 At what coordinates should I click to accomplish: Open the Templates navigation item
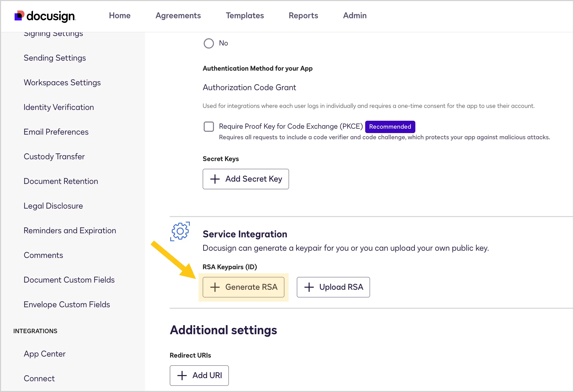(x=245, y=15)
